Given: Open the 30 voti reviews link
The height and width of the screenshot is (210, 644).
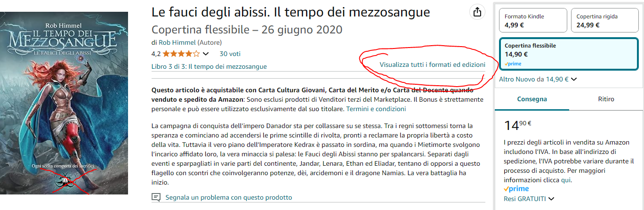Looking at the screenshot, I should click(x=230, y=54).
